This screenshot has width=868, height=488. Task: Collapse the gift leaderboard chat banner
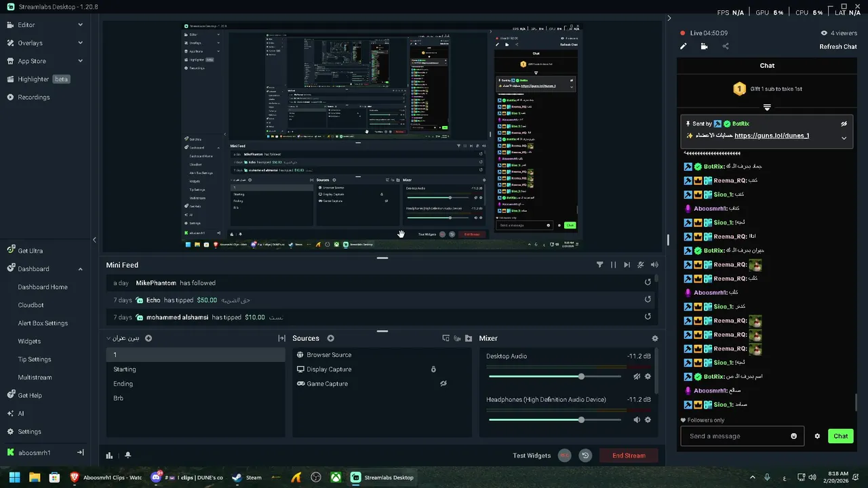pyautogui.click(x=767, y=108)
